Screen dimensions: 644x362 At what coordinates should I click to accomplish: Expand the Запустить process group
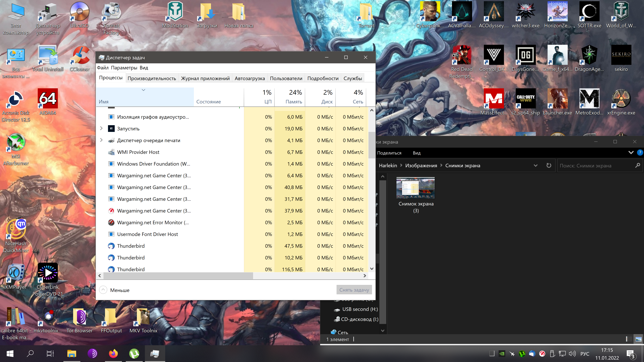pyautogui.click(x=101, y=128)
